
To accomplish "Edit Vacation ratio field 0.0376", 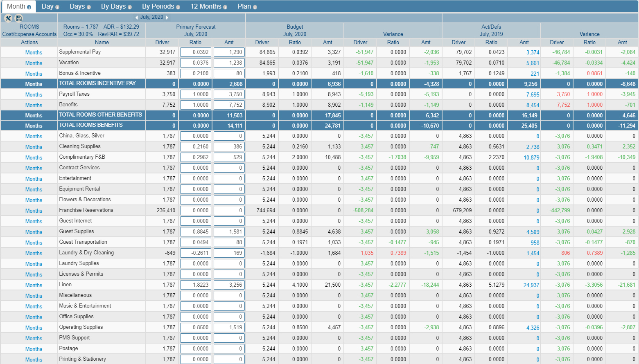I will [196, 63].
